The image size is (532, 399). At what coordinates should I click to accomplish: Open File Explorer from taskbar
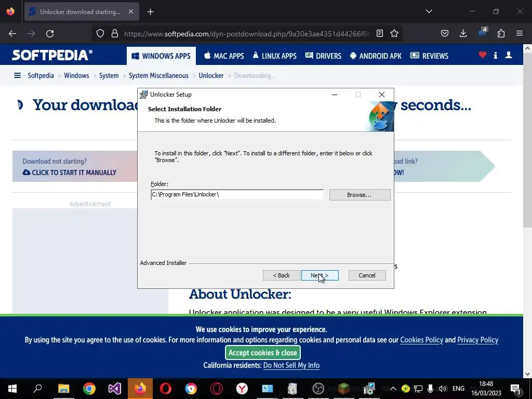63,389
